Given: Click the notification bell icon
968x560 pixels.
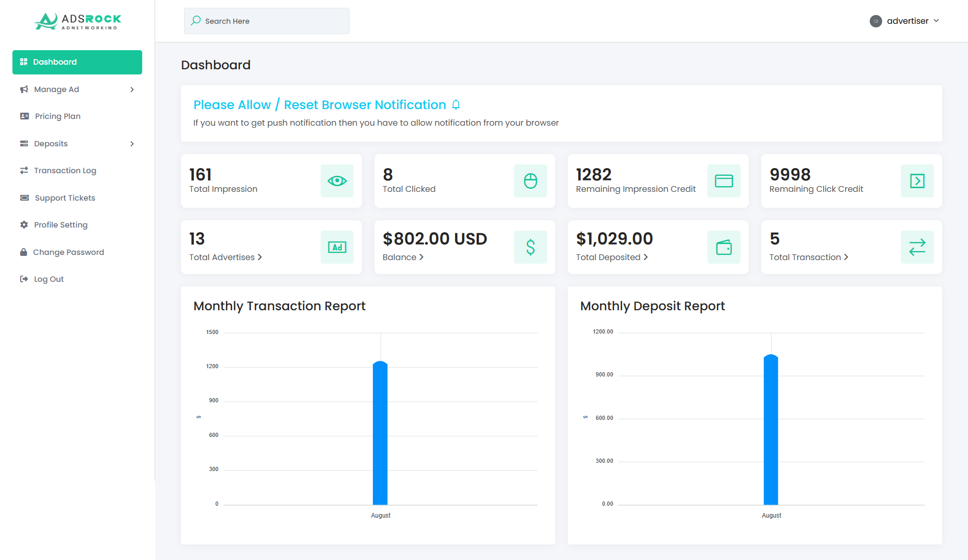Looking at the screenshot, I should [456, 104].
